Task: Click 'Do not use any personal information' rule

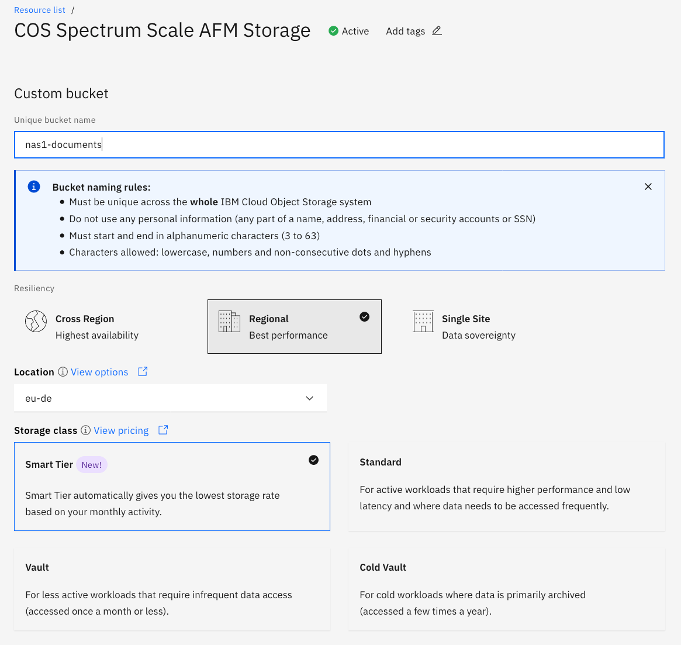Action: (x=302, y=219)
